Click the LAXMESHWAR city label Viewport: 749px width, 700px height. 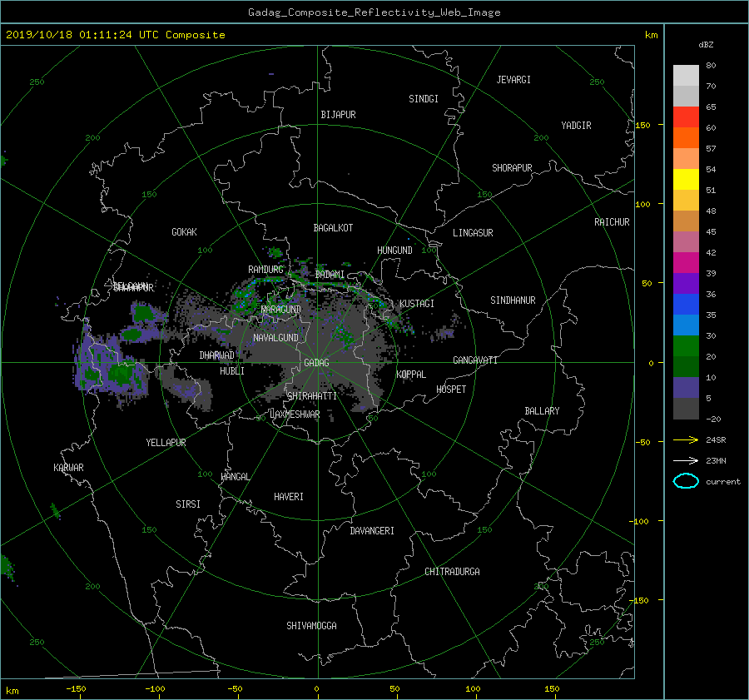point(295,415)
